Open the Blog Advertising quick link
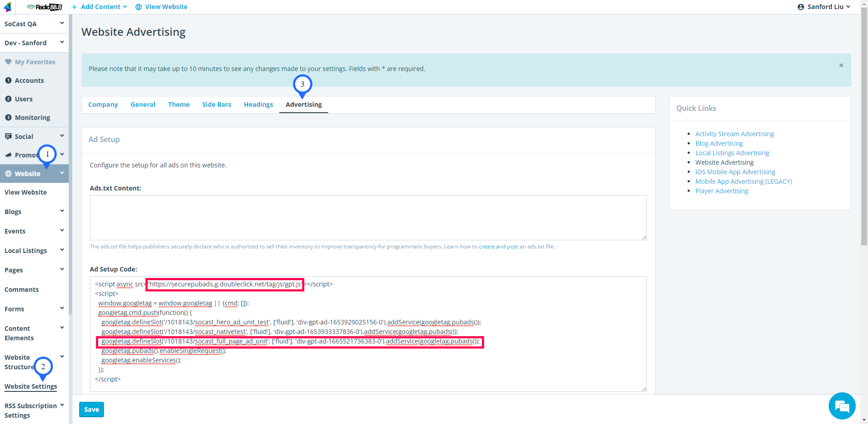Viewport: 868px width, 424px height. pyautogui.click(x=719, y=143)
